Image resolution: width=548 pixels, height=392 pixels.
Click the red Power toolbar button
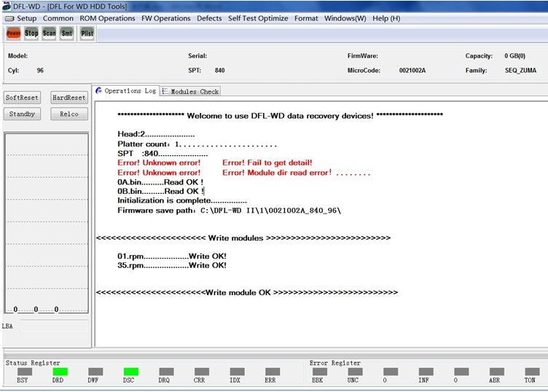tap(14, 34)
